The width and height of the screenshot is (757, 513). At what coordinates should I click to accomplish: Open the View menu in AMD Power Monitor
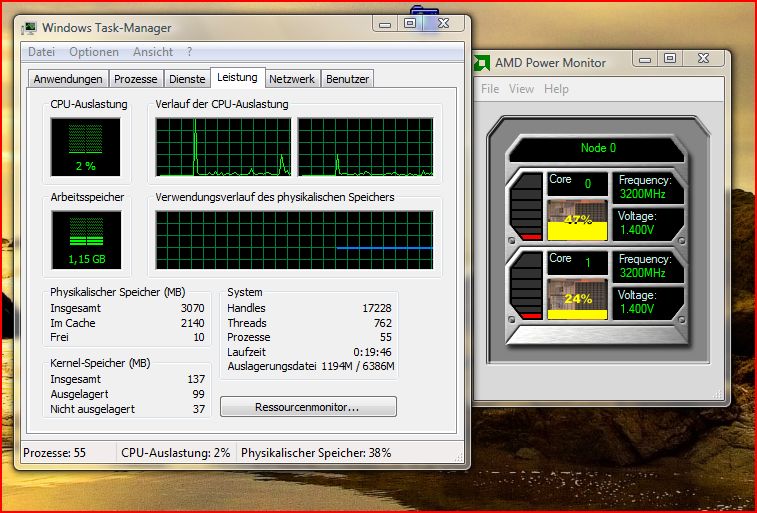pyautogui.click(x=521, y=89)
